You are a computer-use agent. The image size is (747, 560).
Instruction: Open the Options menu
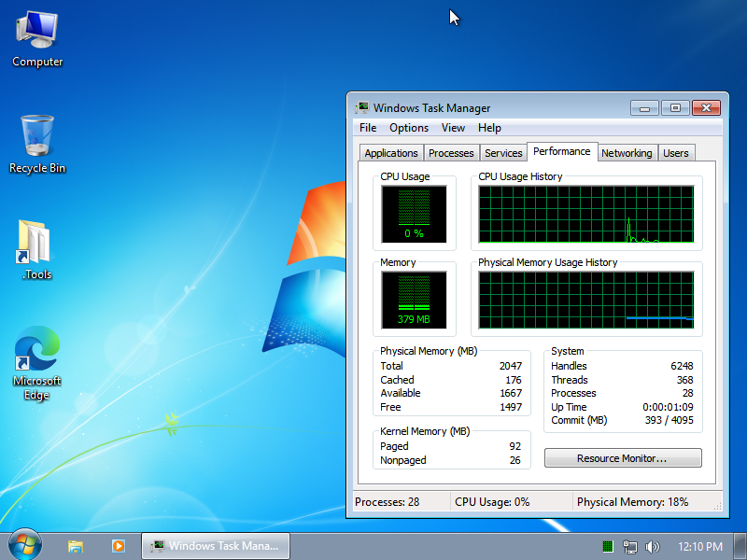[409, 128]
